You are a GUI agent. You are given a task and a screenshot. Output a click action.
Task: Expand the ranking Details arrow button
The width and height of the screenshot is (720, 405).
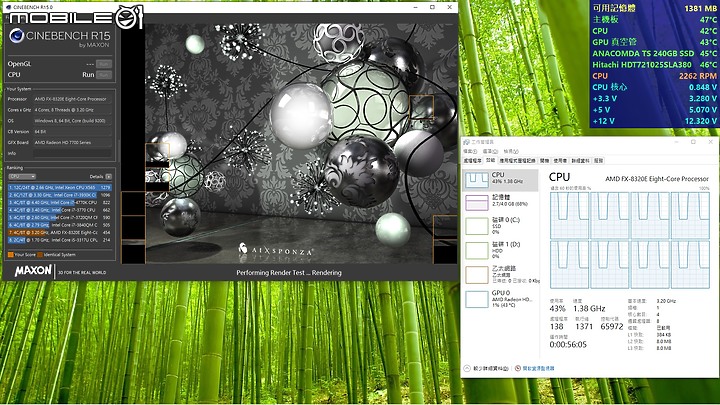(108, 176)
